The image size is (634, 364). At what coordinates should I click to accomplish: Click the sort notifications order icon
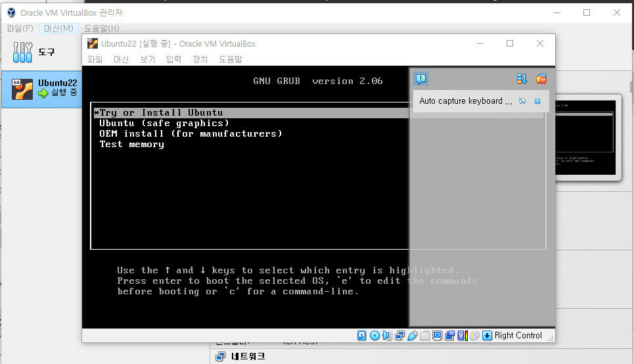tap(522, 78)
